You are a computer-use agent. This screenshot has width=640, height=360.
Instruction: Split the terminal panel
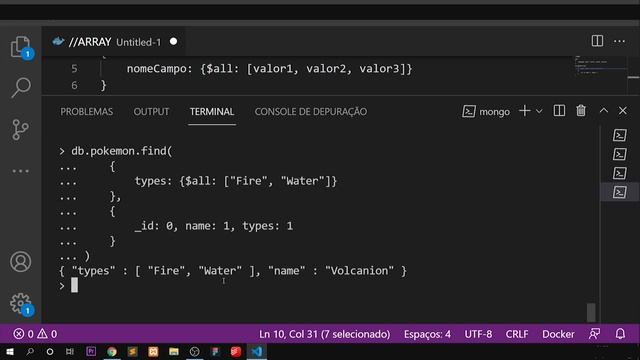[x=559, y=111]
